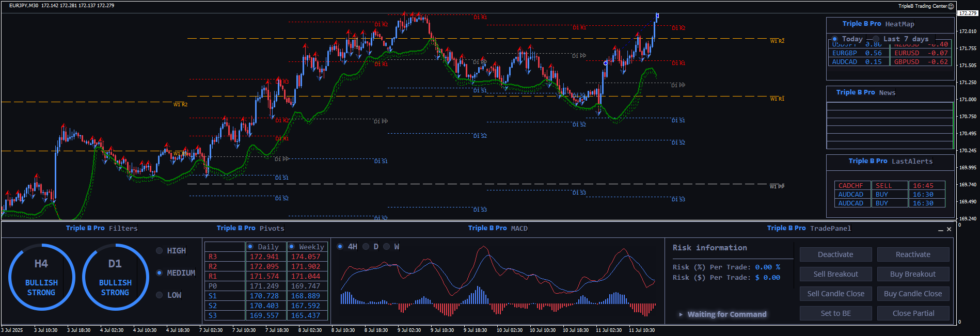Choose the MEDIUM filter radio button
980x336 pixels.
click(x=160, y=273)
